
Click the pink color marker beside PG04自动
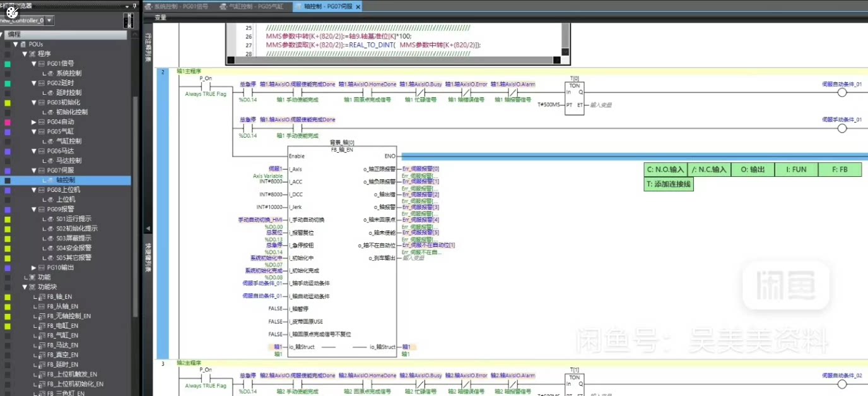(8, 122)
